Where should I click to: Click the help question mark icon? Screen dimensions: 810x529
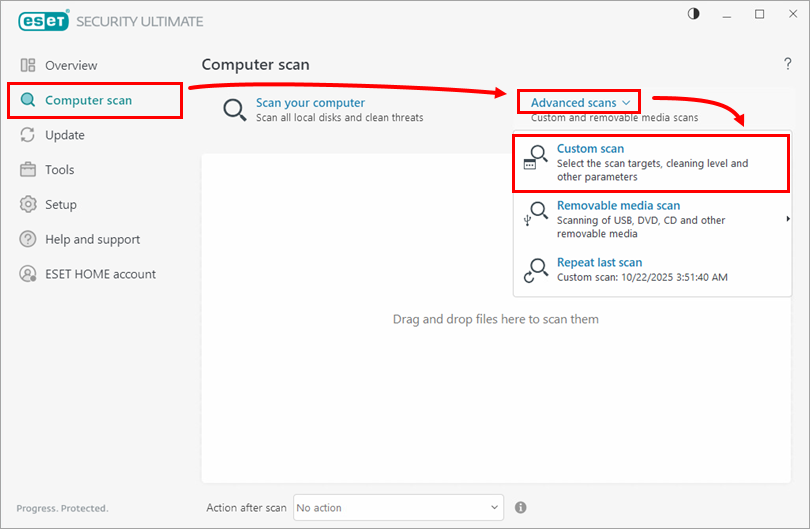click(x=787, y=64)
